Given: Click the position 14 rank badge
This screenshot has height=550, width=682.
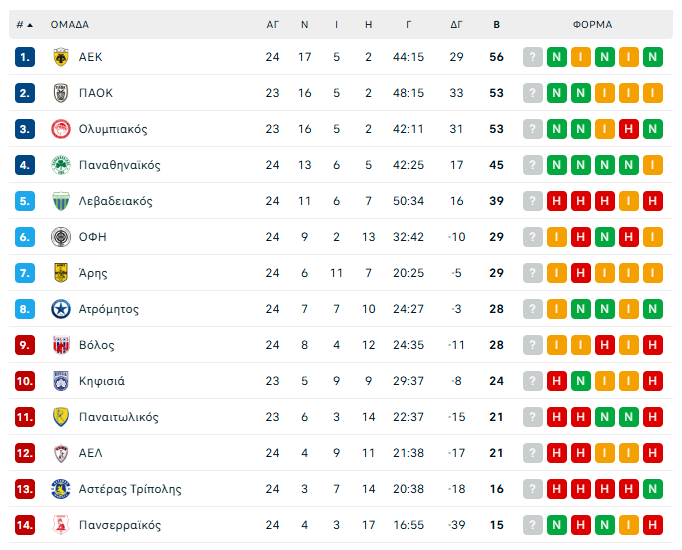Looking at the screenshot, I should click(x=25, y=525).
